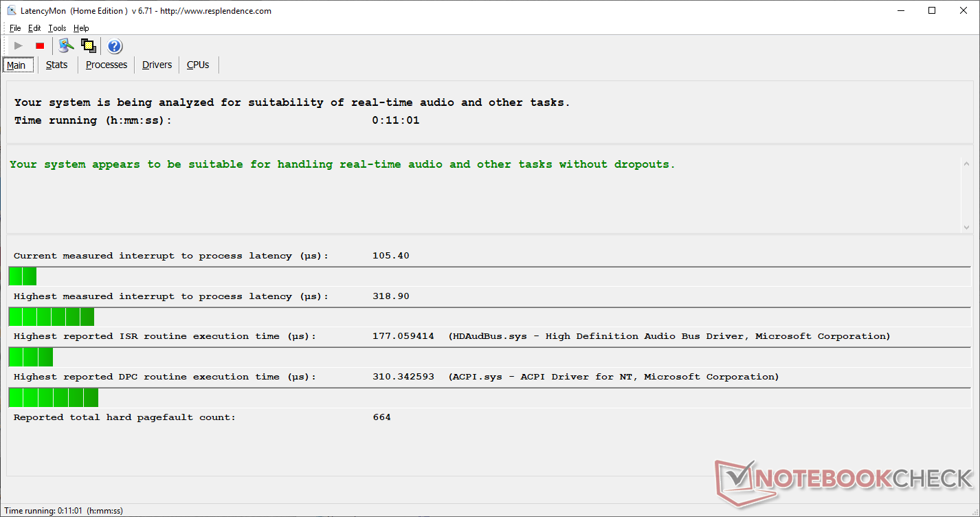This screenshot has width=980, height=517.
Task: Click the overlapping yellow windows toolbar icon
Action: coord(88,46)
